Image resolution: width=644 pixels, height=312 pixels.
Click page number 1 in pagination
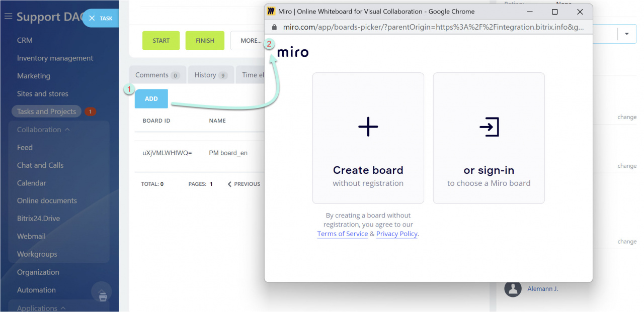coord(211,184)
